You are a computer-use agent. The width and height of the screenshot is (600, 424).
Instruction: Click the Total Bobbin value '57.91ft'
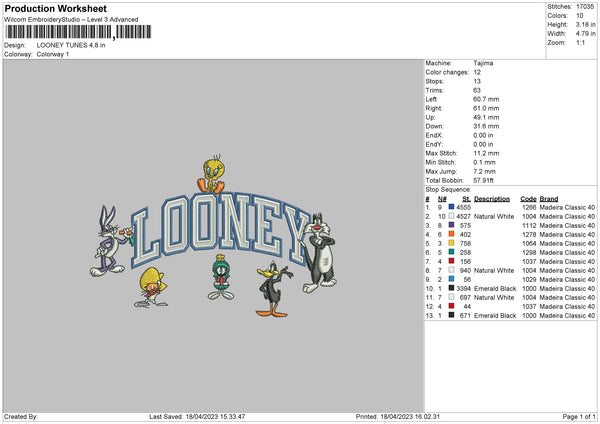coord(484,180)
